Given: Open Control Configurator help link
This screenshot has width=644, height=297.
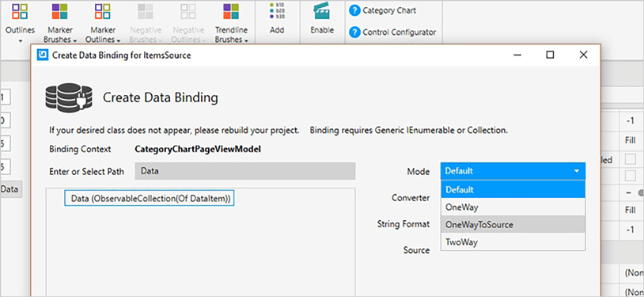Looking at the screenshot, I should [x=400, y=32].
